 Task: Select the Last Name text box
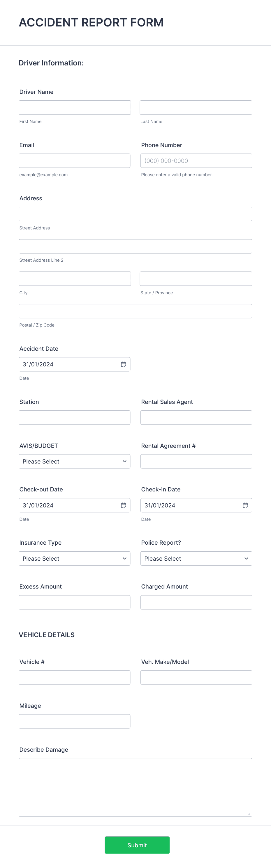point(196,108)
